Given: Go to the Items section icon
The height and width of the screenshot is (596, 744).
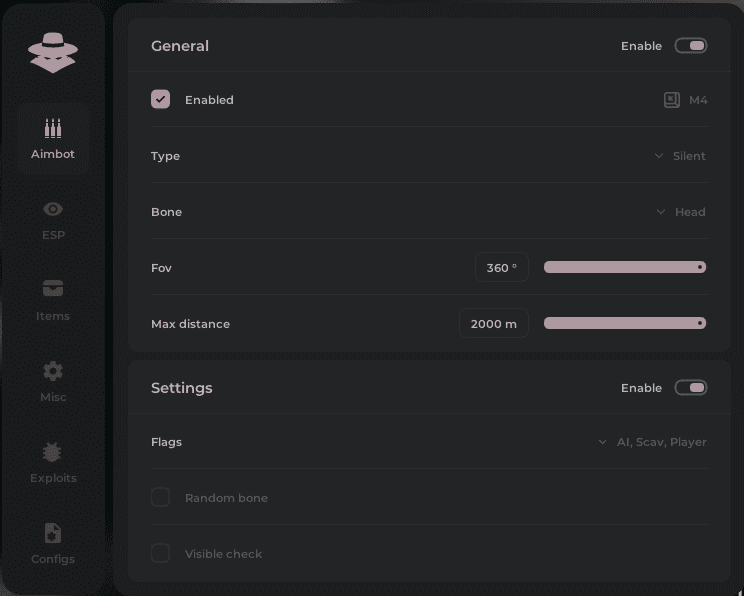Looking at the screenshot, I should pyautogui.click(x=53, y=289).
